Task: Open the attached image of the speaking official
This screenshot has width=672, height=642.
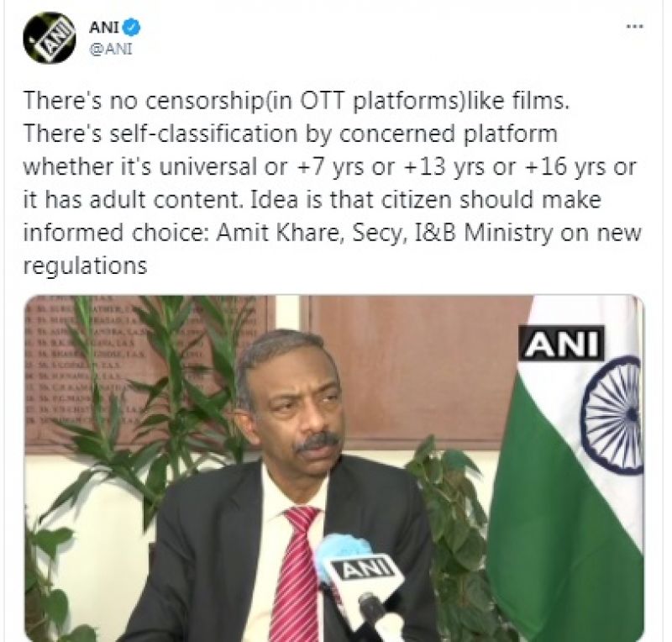Action: (334, 468)
